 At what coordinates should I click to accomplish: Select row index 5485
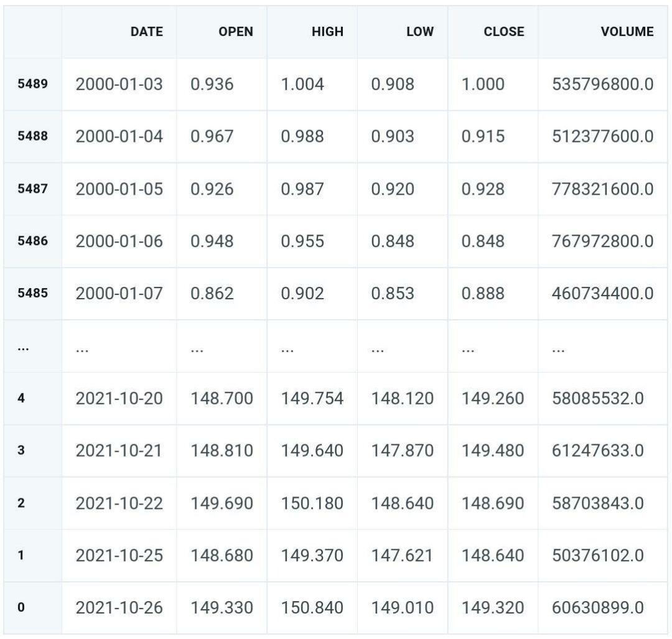(32, 292)
